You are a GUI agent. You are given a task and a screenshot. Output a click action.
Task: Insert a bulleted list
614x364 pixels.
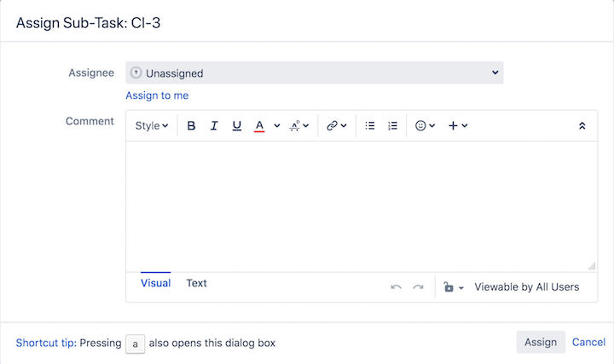coord(370,125)
